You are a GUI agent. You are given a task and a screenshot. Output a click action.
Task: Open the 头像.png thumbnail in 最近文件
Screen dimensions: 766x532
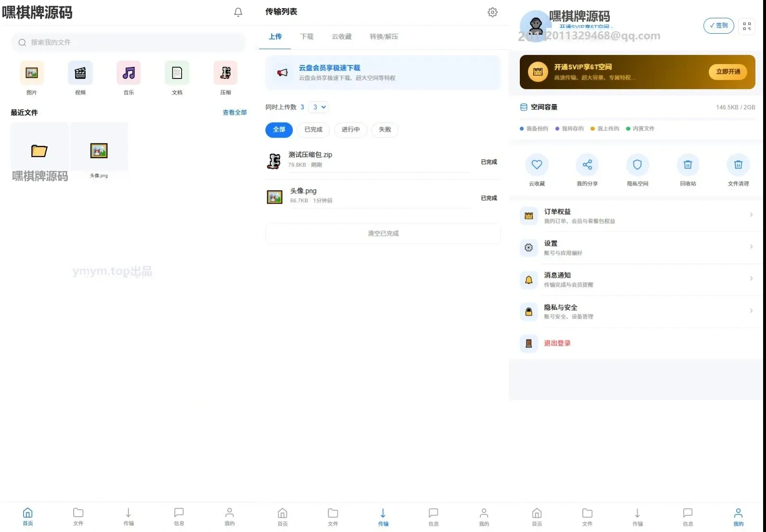click(x=99, y=151)
